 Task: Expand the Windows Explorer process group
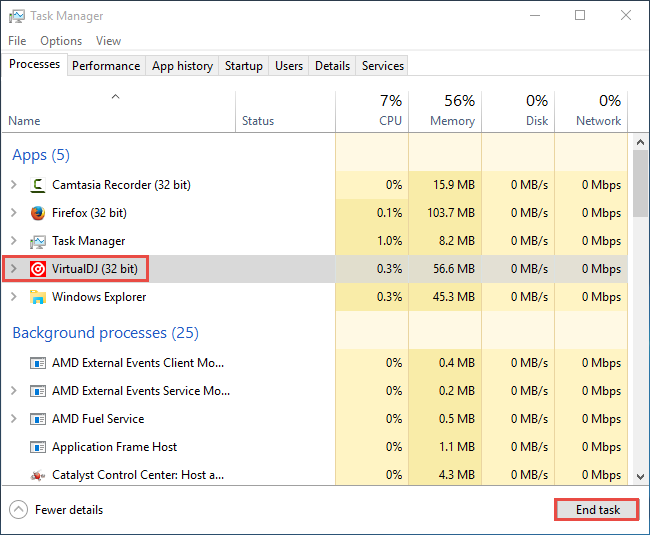tap(14, 297)
